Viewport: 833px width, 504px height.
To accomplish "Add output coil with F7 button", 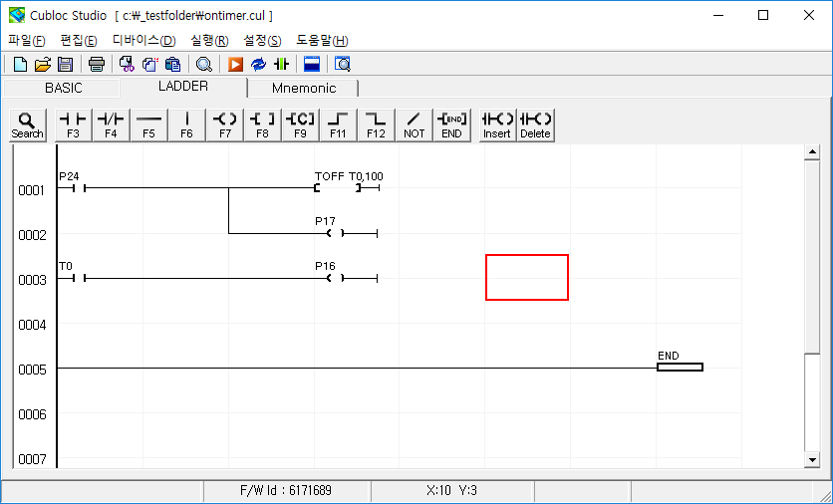I will pyautogui.click(x=224, y=125).
